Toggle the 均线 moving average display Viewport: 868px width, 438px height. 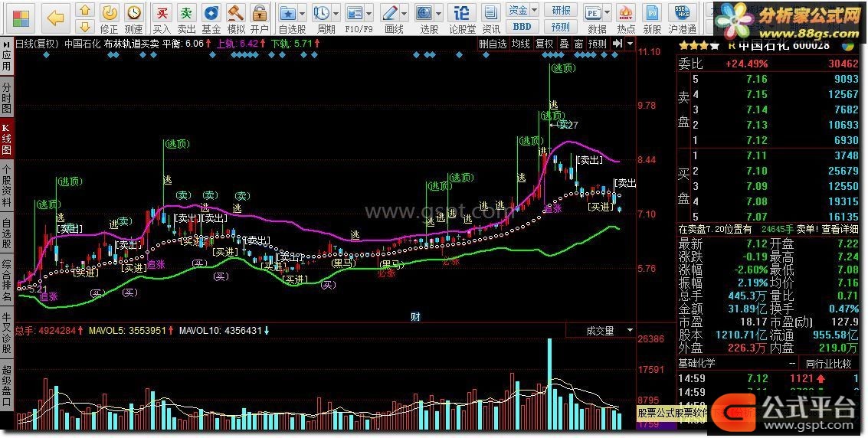[x=521, y=44]
